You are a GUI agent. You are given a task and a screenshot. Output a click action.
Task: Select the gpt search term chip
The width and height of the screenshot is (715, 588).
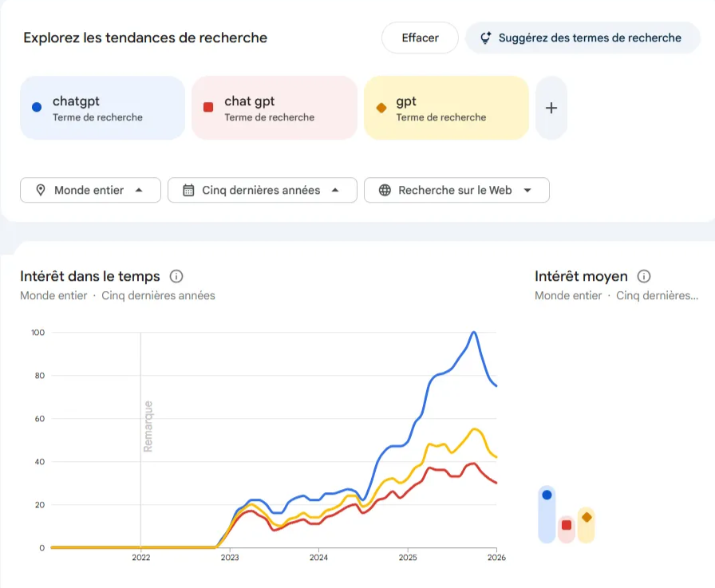point(446,107)
